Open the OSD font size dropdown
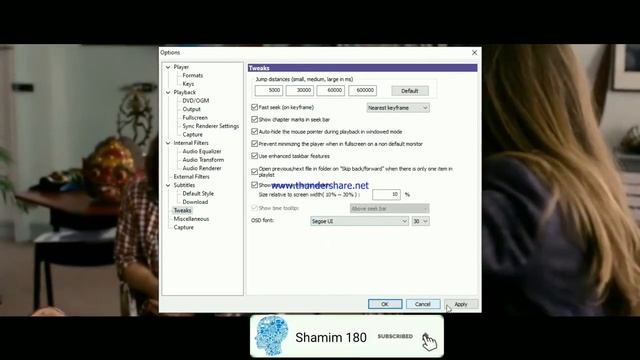The width and height of the screenshot is (640, 360). (x=420, y=221)
